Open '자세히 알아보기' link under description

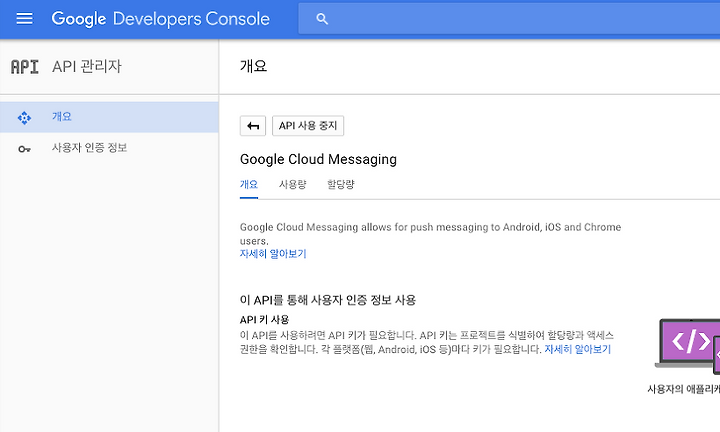point(273,254)
